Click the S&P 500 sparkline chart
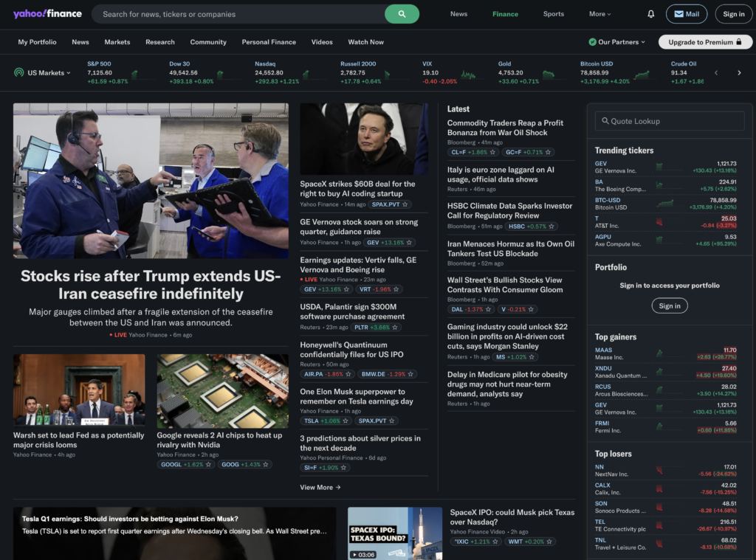The image size is (756, 560). tap(135, 74)
